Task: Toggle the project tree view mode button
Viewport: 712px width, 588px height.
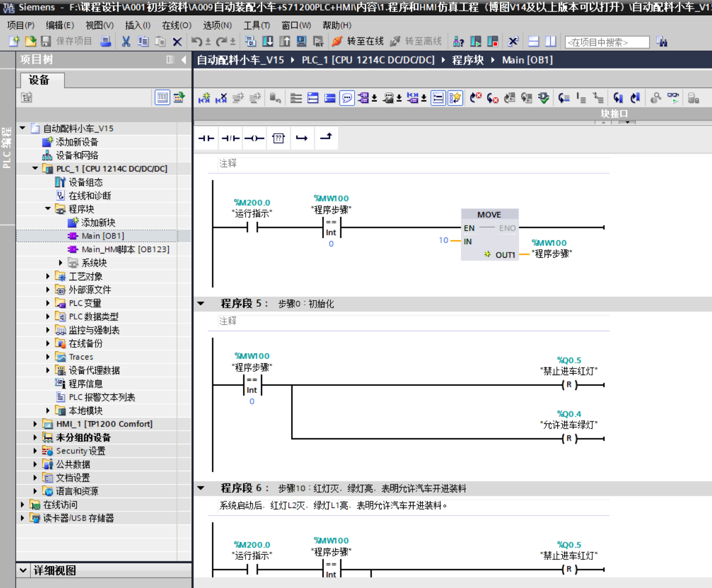Action: click(x=162, y=98)
